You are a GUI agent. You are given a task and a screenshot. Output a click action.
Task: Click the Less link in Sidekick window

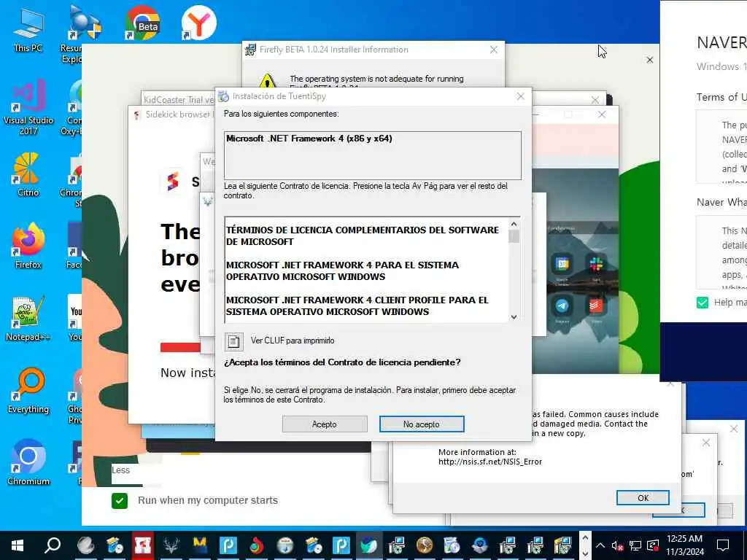click(x=120, y=470)
